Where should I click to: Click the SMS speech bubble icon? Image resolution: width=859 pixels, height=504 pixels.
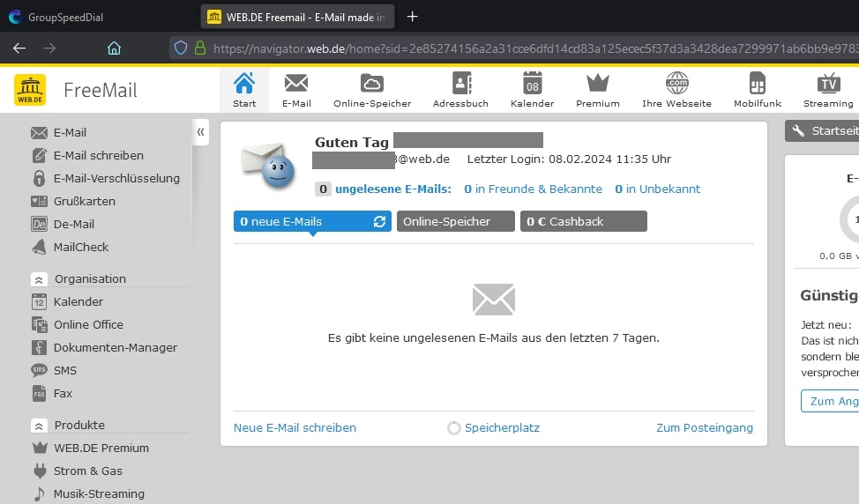pyautogui.click(x=39, y=370)
